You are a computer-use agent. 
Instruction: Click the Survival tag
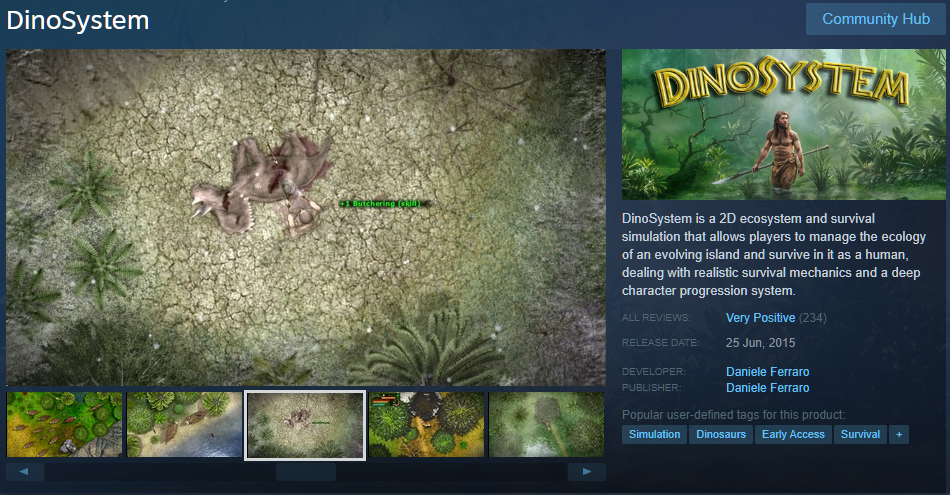point(860,434)
